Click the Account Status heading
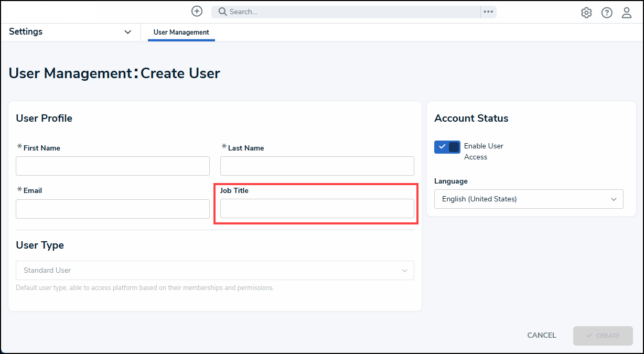Image resolution: width=644 pixels, height=354 pixels. (x=471, y=119)
